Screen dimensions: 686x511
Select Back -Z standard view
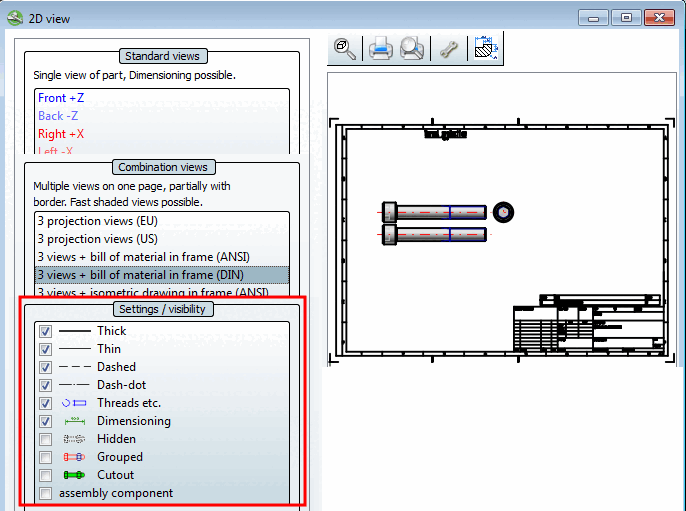coord(162,116)
